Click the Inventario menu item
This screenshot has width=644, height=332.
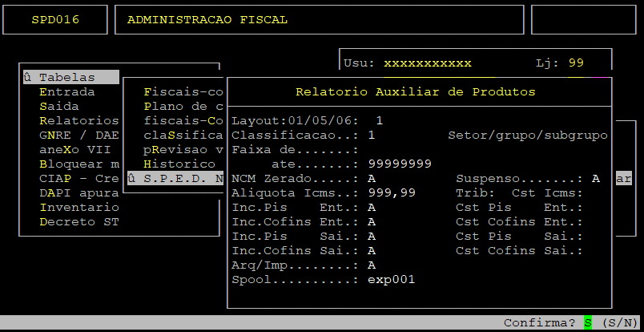click(79, 208)
